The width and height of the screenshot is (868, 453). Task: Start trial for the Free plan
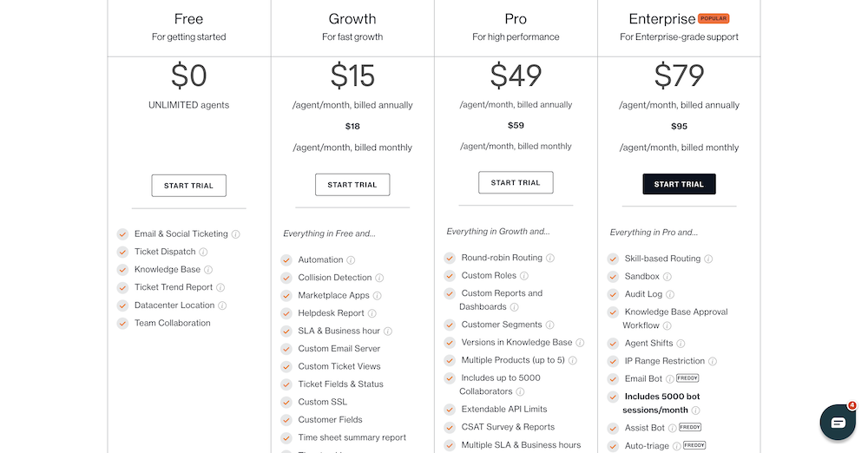tap(188, 186)
